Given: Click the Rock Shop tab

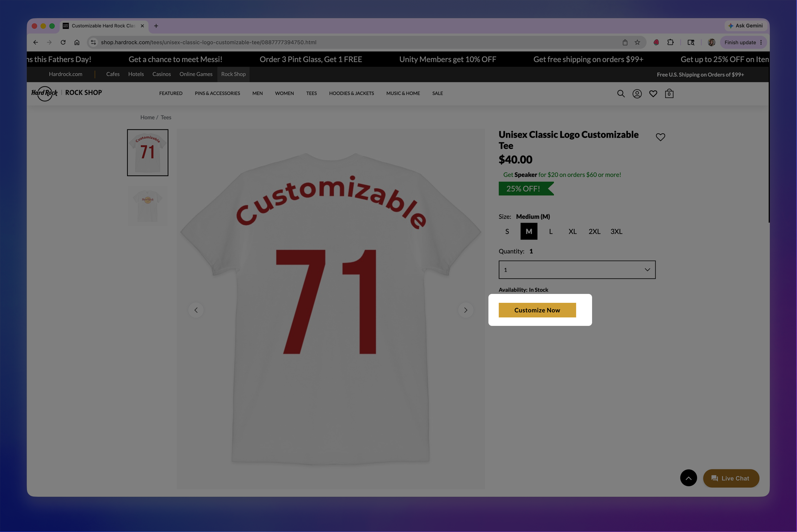Looking at the screenshot, I should (233, 74).
